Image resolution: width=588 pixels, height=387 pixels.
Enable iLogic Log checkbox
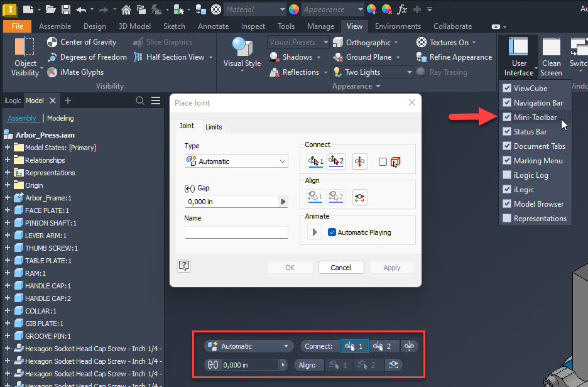tap(506, 175)
